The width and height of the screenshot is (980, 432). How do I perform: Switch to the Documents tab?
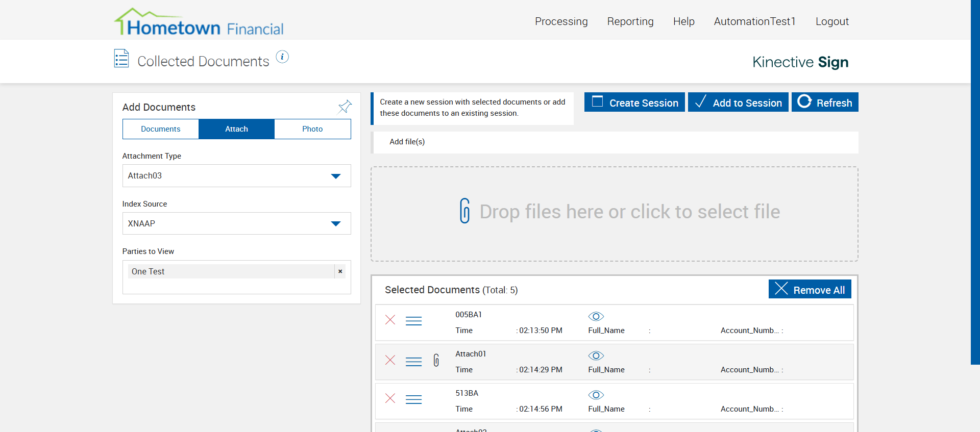[x=161, y=129]
